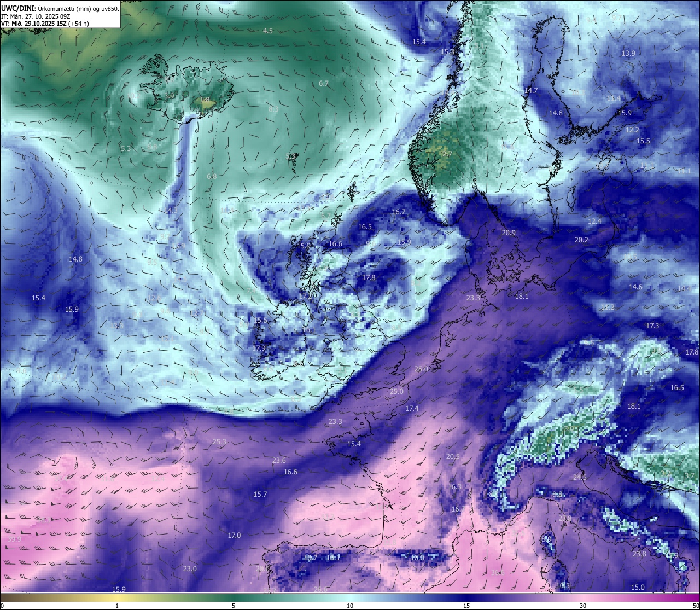Click the 15.0 value at bottom right

pyautogui.click(x=638, y=588)
